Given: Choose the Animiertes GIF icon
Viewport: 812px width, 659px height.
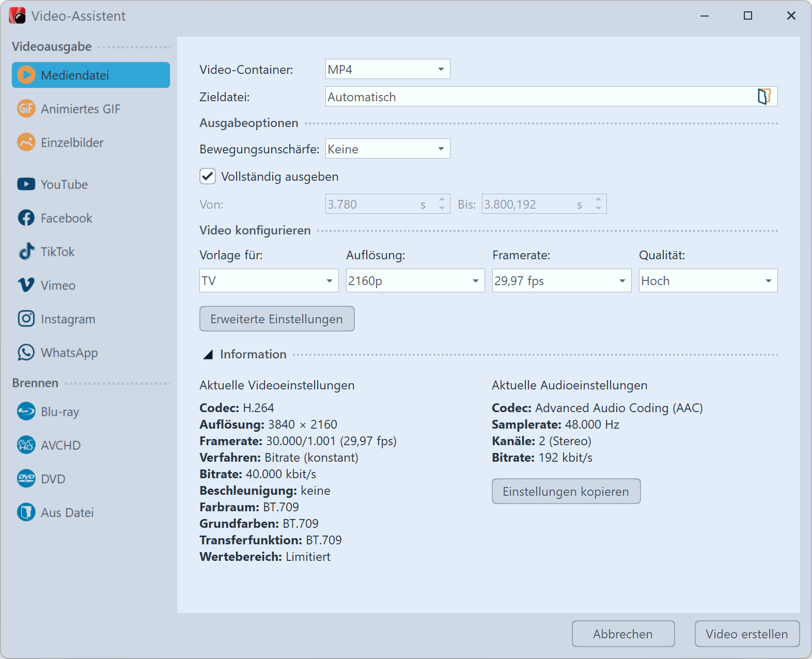Looking at the screenshot, I should (26, 109).
